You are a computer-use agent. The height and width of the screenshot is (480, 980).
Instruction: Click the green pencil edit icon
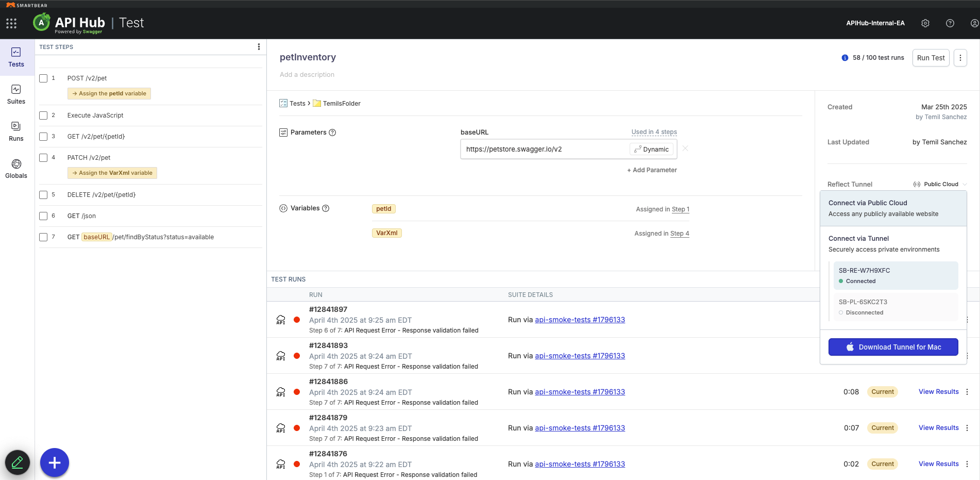point(18,462)
